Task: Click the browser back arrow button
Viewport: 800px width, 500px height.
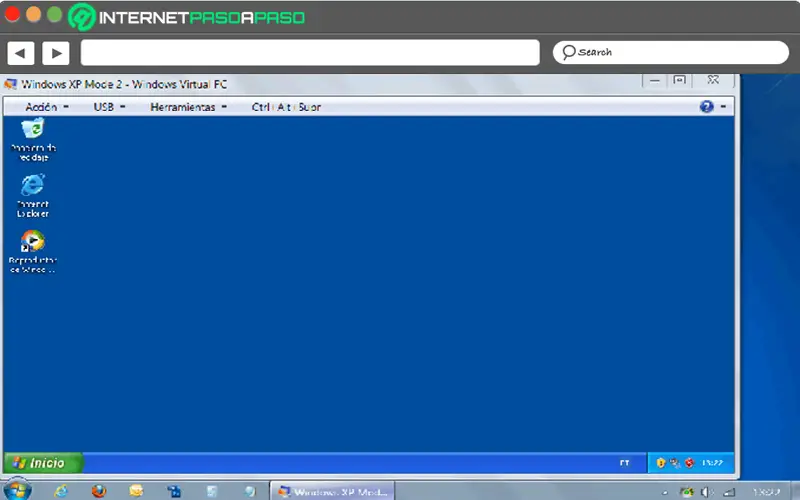Action: pos(21,53)
